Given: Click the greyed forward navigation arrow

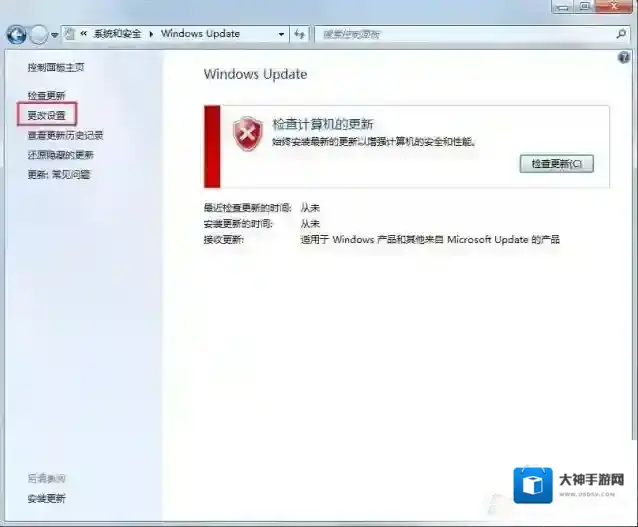Looking at the screenshot, I should (x=39, y=35).
